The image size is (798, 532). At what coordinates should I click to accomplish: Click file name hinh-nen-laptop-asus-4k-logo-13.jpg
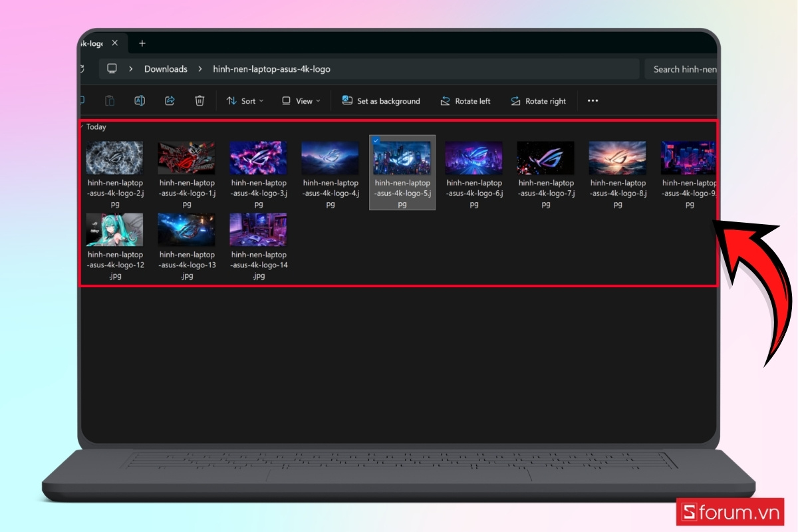(187, 265)
